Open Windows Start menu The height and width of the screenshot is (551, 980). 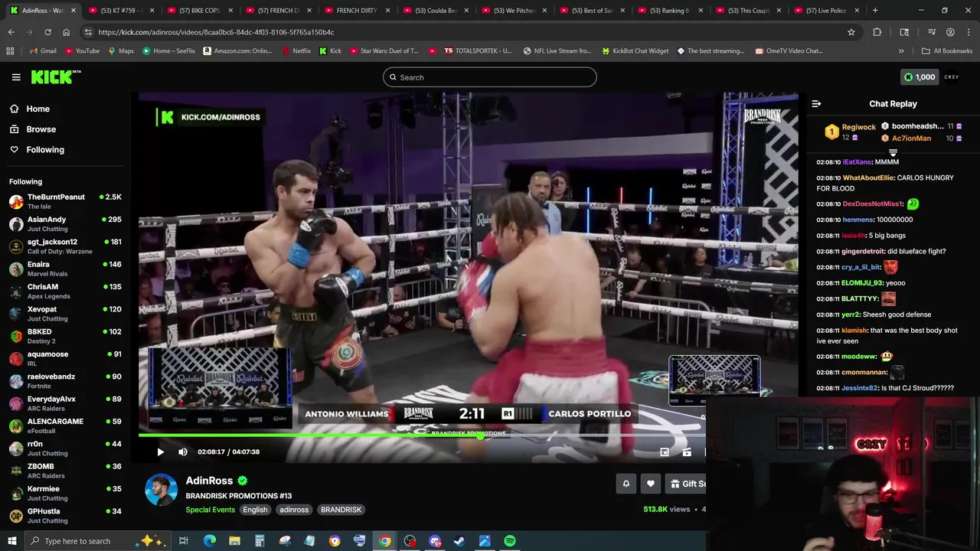click(x=11, y=541)
